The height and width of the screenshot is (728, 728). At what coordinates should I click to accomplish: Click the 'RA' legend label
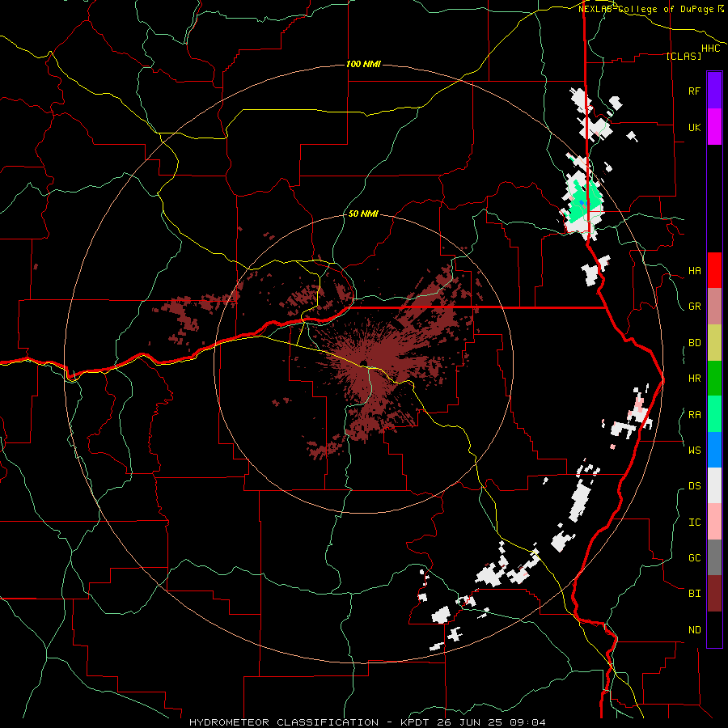(694, 415)
